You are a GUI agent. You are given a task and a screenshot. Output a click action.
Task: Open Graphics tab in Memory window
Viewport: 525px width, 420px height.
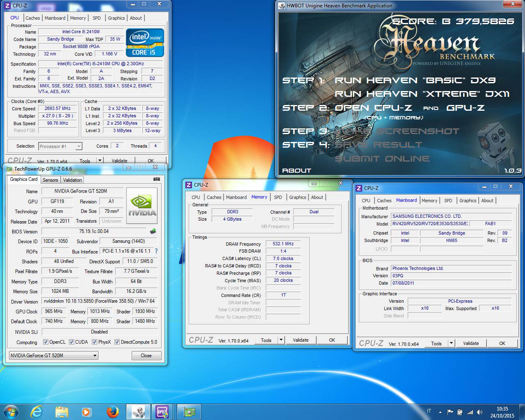(298, 197)
